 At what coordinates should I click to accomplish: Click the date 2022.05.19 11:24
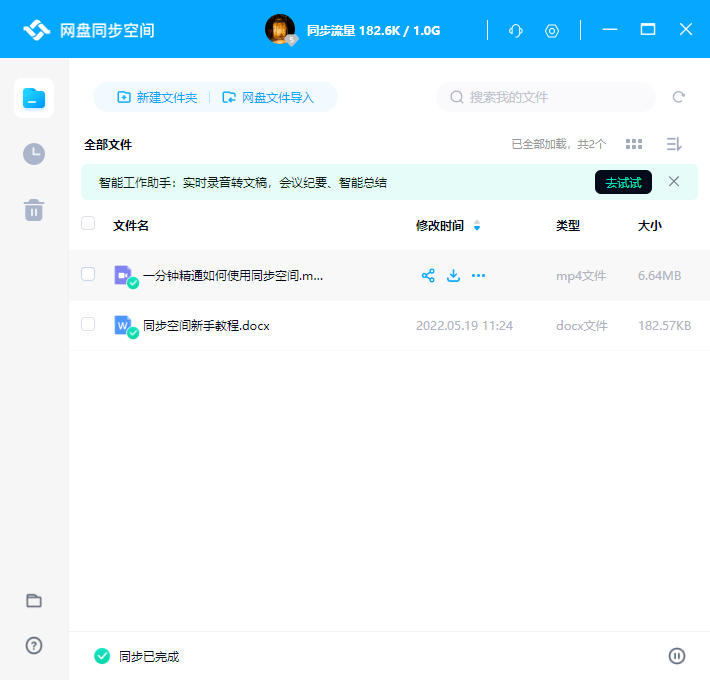tap(464, 326)
